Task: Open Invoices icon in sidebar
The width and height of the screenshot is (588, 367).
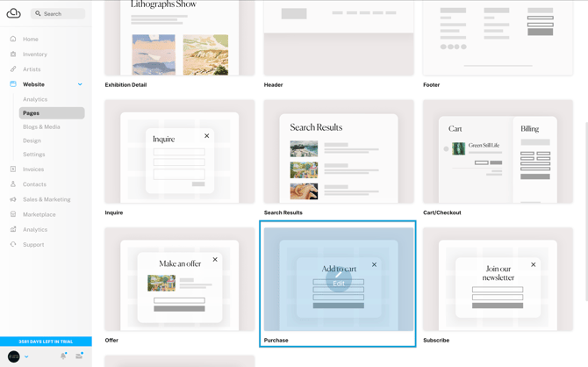Action: click(13, 169)
